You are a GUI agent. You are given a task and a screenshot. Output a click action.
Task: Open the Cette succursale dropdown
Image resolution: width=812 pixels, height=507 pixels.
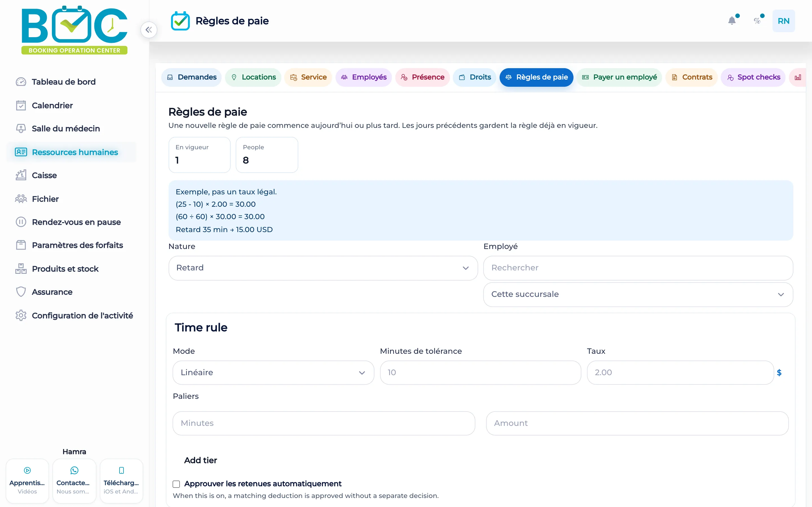(638, 294)
